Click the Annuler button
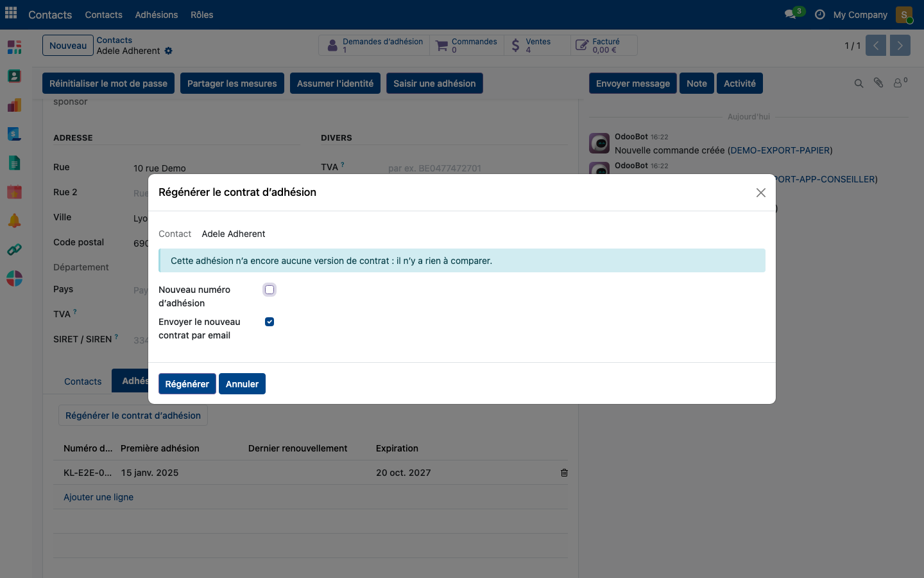 [x=242, y=384]
